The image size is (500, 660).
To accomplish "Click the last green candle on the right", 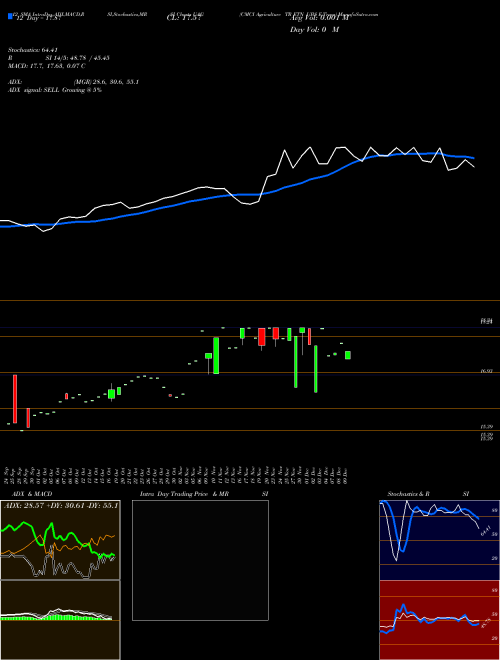I will point(348,355).
